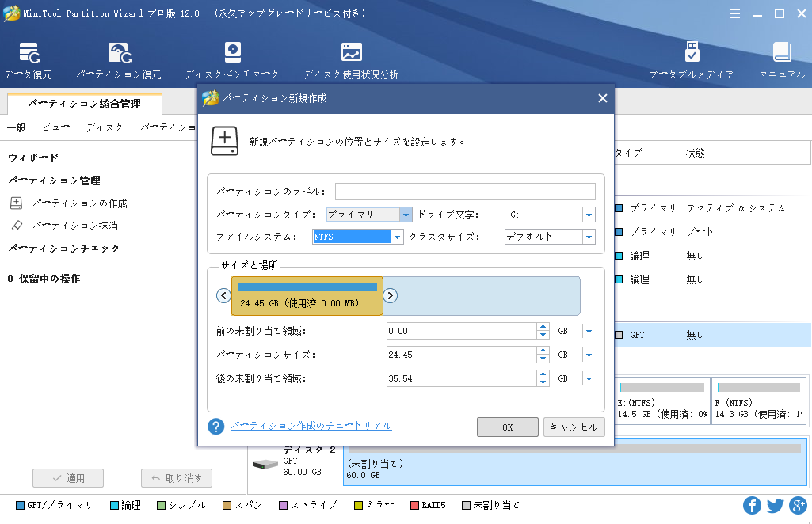Viewport: 812px width, 524px height.
Task: Select the パーティション総合管理 tab
Action: [84, 104]
